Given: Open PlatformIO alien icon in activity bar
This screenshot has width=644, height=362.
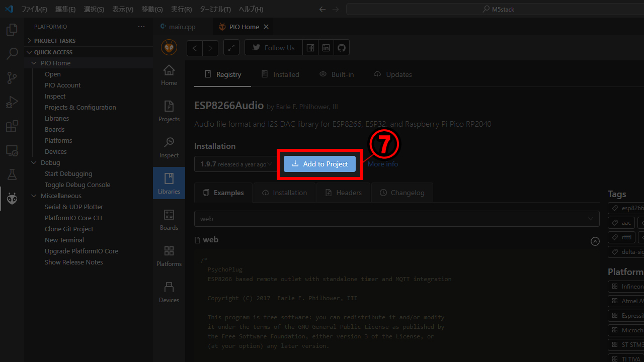Looking at the screenshot, I should (x=12, y=199).
